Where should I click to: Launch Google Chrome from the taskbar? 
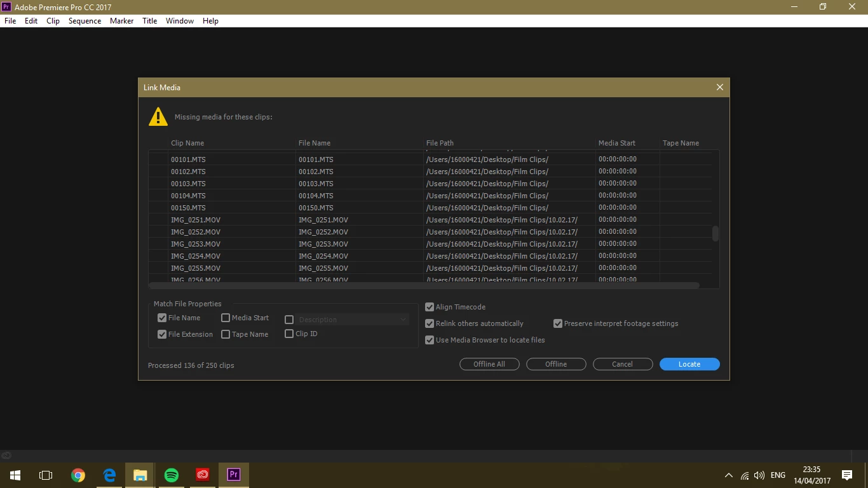coord(78,475)
